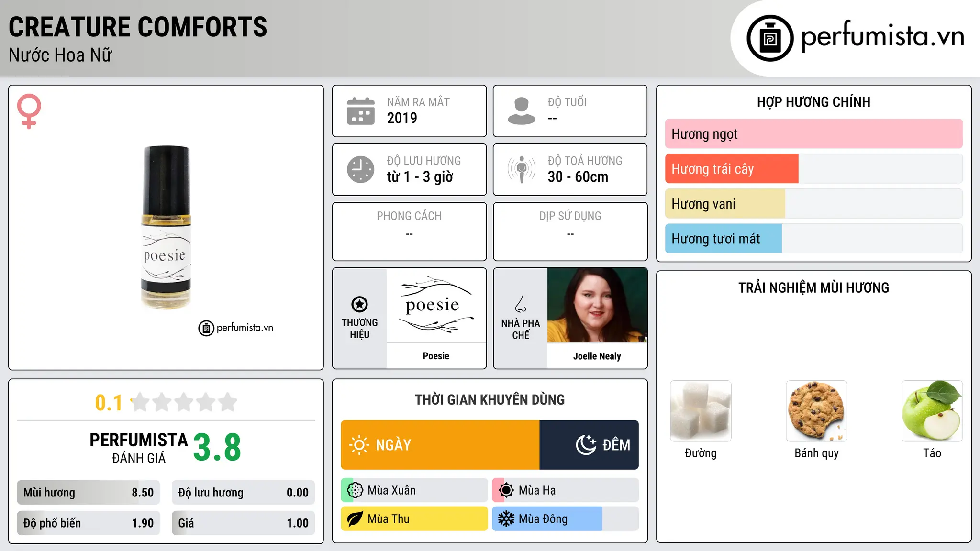Click the Đường note caption

701,453
